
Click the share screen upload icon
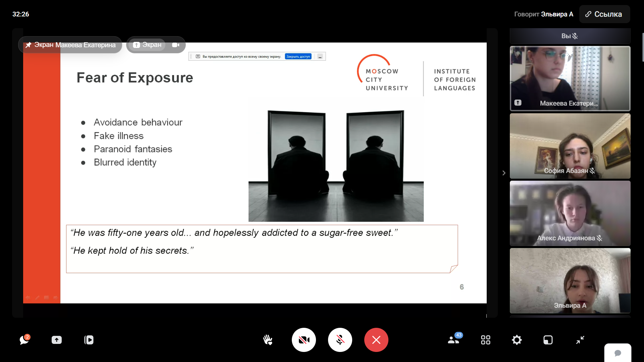point(57,340)
